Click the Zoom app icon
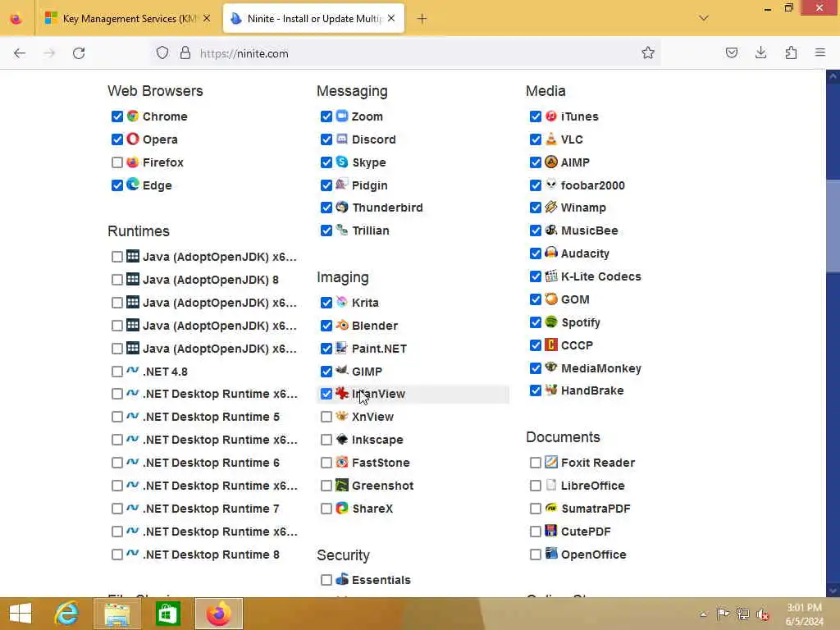Image resolution: width=840 pixels, height=630 pixels. click(x=342, y=116)
